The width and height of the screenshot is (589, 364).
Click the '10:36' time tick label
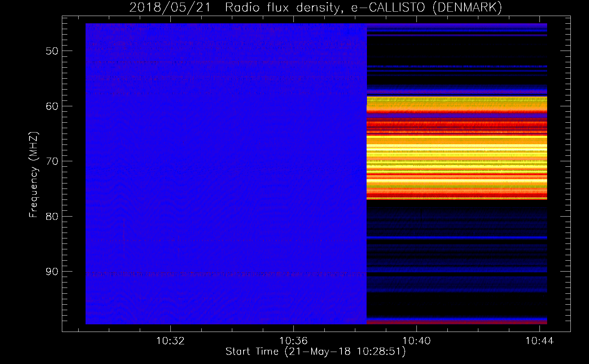pos(293,341)
